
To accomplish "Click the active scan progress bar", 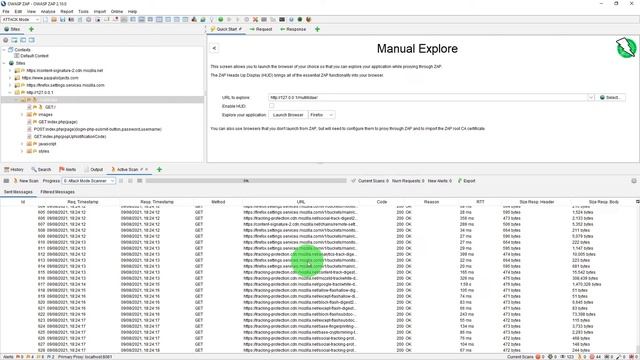I will click(x=246, y=181).
